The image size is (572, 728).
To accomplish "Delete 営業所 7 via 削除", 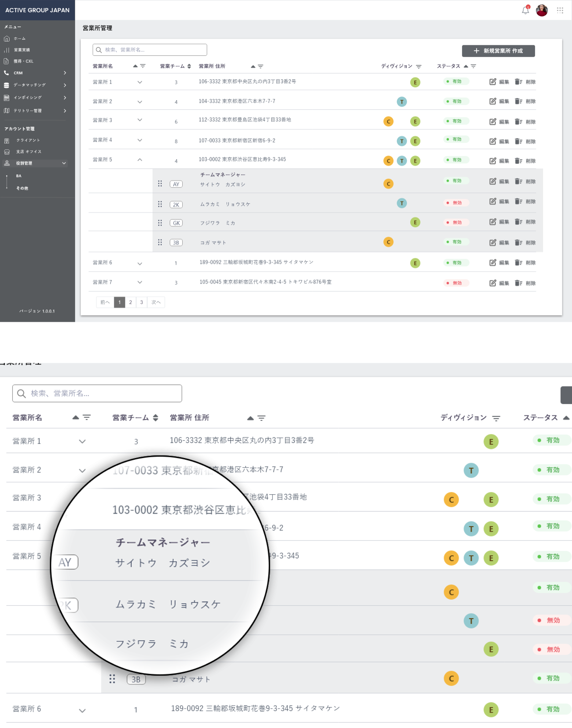I will 525,283.
